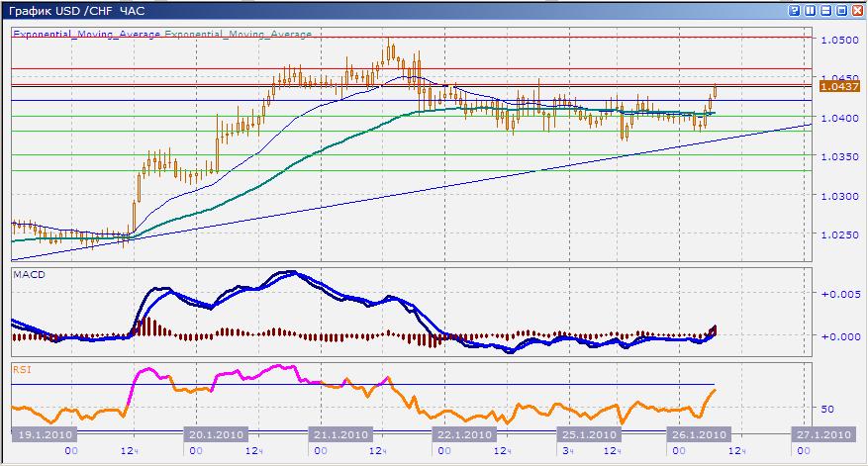Click the 27.1.2010 date marker
This screenshot has height=466, width=868.
tap(823, 434)
